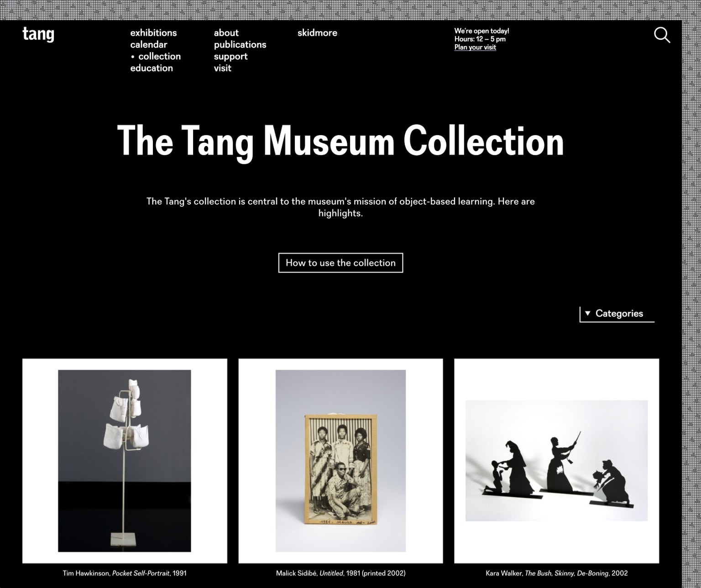Open the search magnifier icon
Image resolution: width=701 pixels, height=588 pixels.
point(662,35)
